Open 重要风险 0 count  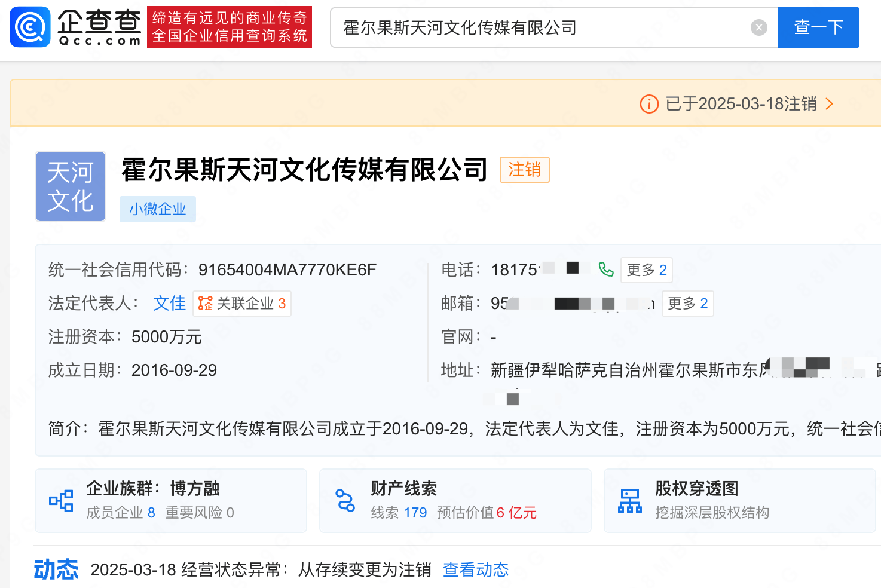point(200,513)
